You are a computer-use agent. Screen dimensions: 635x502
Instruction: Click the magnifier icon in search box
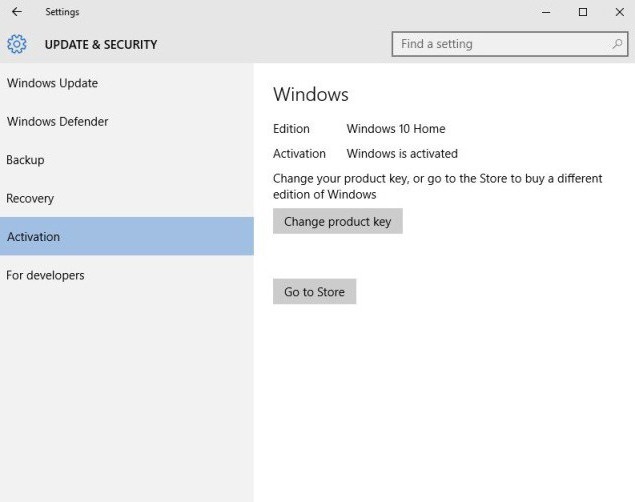click(617, 44)
